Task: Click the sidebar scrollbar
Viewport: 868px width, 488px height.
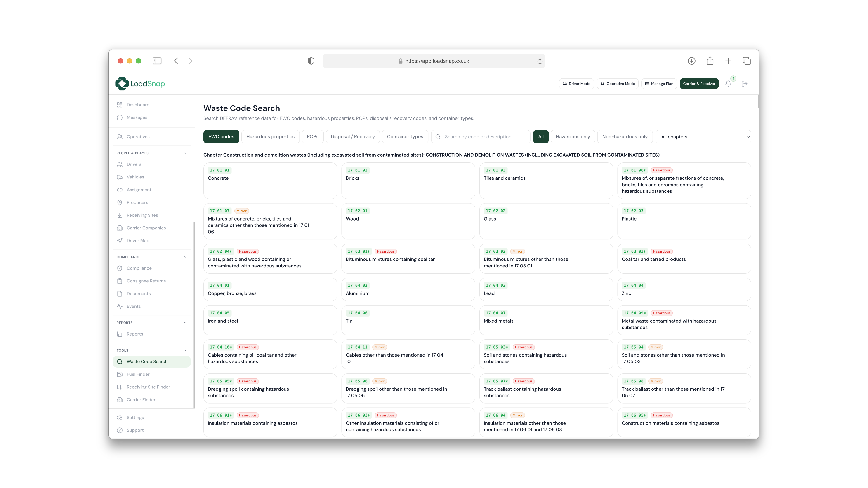Action: pos(194,315)
